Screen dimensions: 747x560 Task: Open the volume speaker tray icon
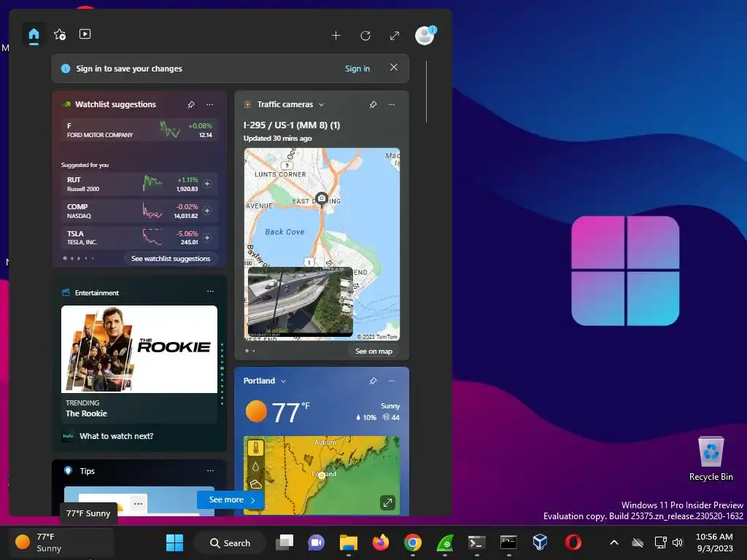(678, 542)
